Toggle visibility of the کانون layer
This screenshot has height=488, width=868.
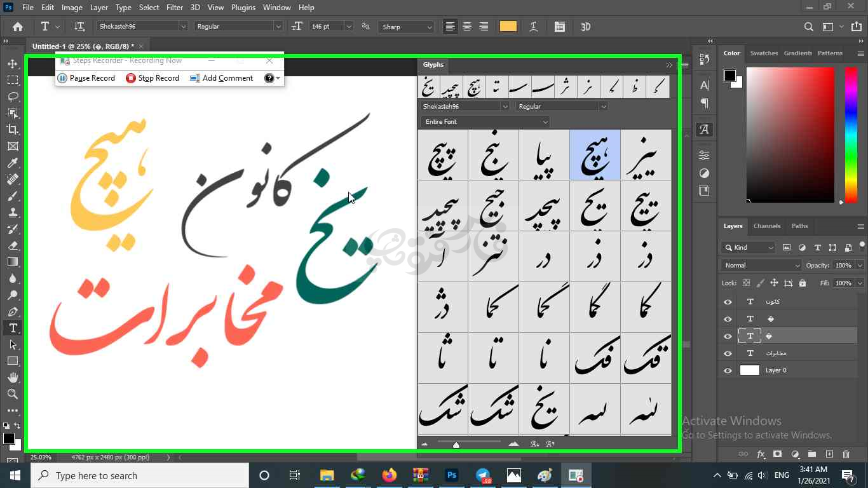pos(728,302)
